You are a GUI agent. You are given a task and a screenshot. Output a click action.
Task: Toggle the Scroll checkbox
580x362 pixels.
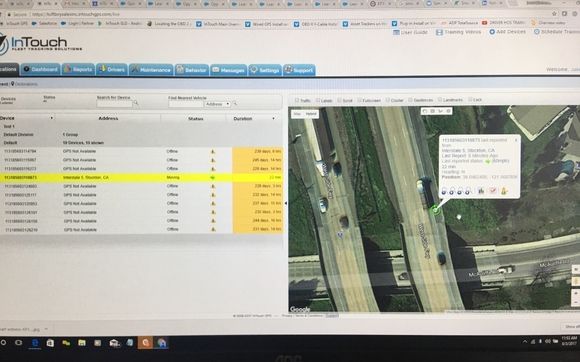coord(339,100)
